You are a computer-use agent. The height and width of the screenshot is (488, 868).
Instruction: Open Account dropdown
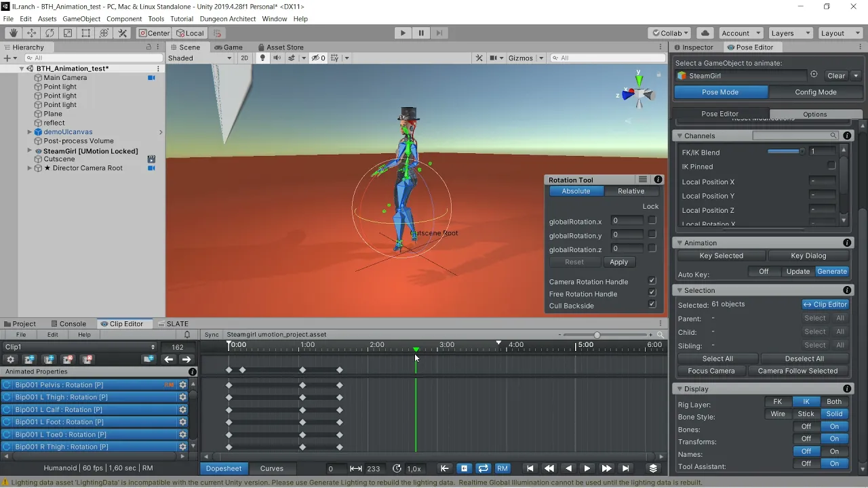coord(741,33)
